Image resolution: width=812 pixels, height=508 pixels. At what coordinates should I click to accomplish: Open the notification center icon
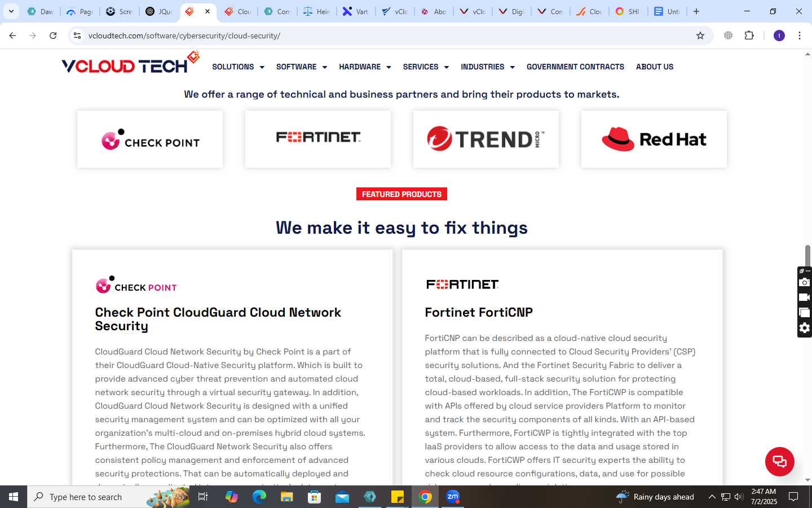(793, 497)
